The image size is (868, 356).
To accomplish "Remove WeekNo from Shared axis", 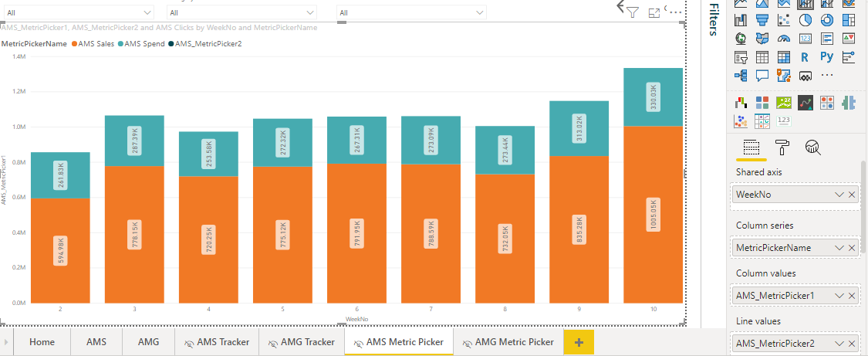I will tap(852, 195).
